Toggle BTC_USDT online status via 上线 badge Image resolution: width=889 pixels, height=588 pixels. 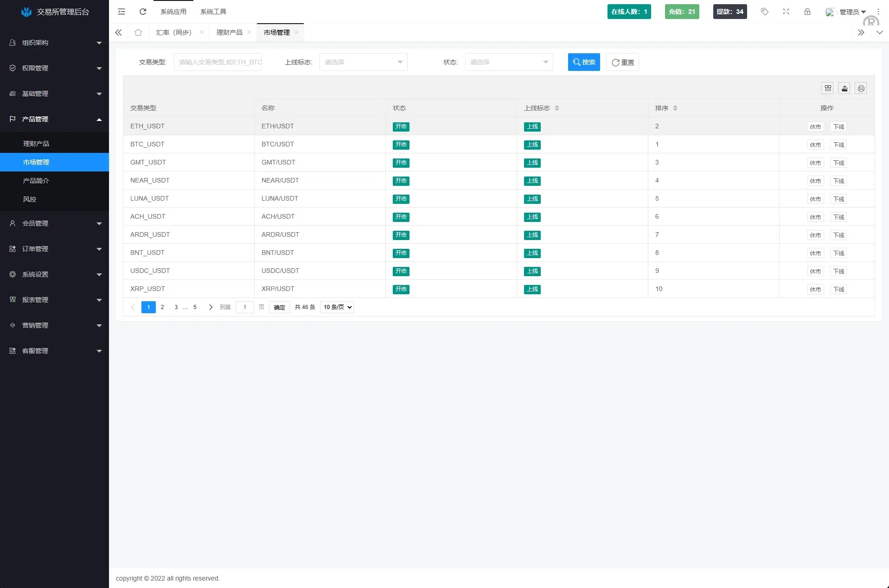pyautogui.click(x=532, y=145)
